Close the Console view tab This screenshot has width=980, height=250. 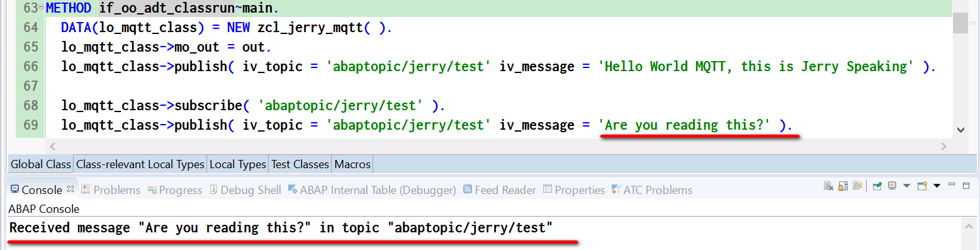coord(70,189)
